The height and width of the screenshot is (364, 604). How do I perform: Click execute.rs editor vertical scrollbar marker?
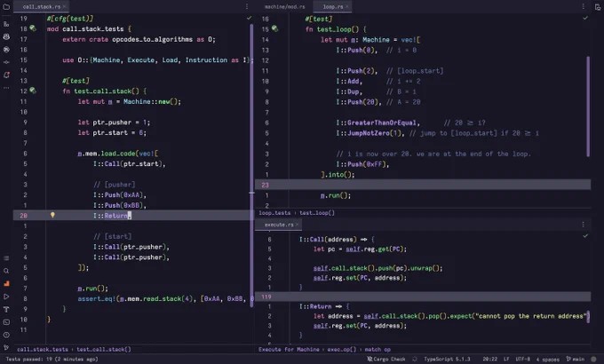pos(588,317)
